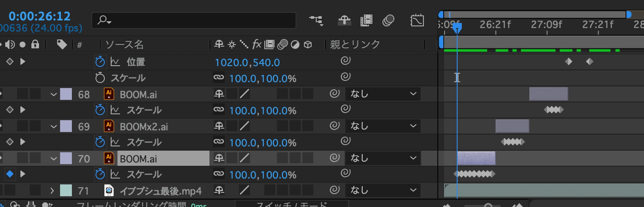Click the adjustment layer column header icon
The height and width of the screenshot is (207, 644).
point(295,45)
